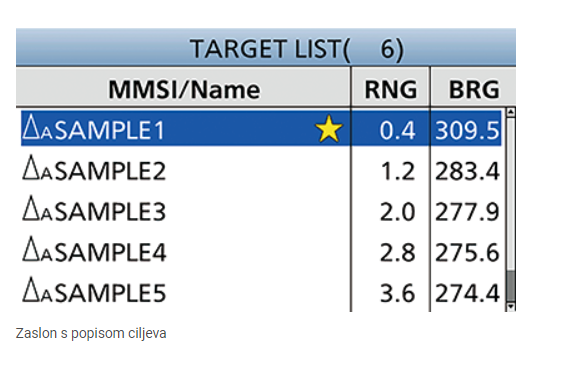Viewport: 562px width, 376px height.
Task: Sort by MMSI/Name column header
Action: coord(184,89)
